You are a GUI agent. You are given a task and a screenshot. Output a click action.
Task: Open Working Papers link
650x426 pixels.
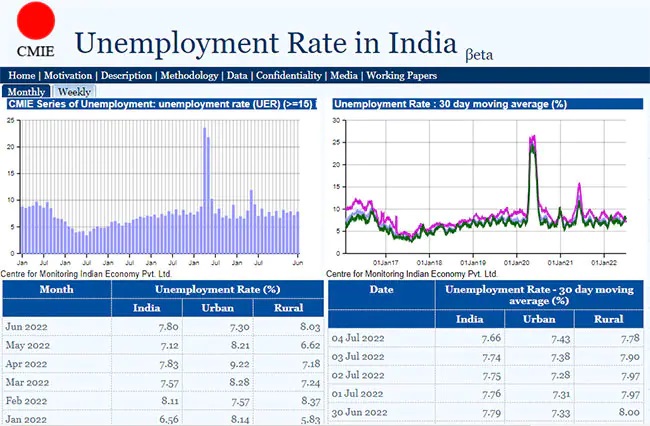pyautogui.click(x=401, y=75)
